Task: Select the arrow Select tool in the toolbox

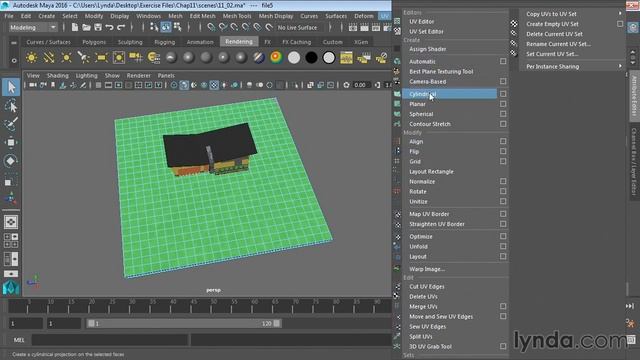Action: point(11,87)
